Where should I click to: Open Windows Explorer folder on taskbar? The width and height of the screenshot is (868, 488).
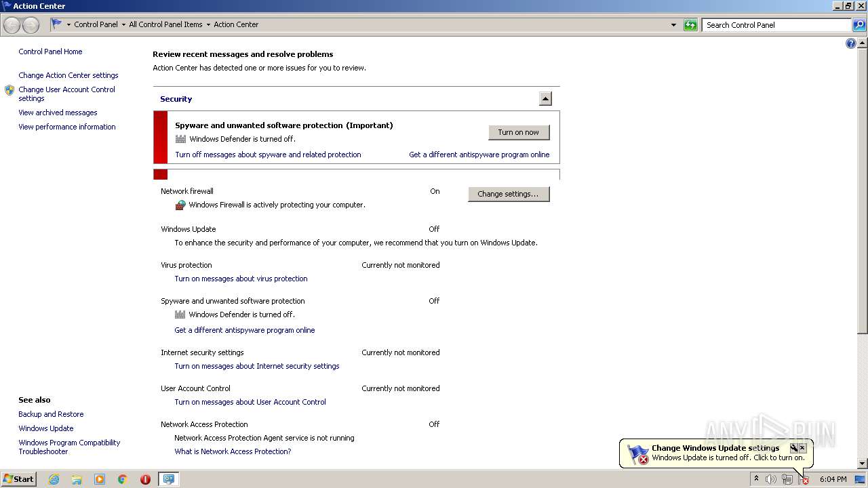77,479
